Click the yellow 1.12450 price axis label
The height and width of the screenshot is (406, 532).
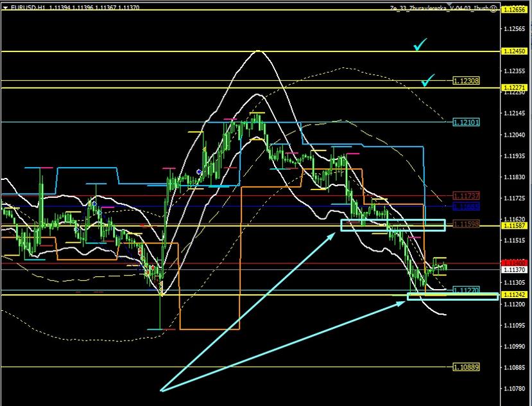(514, 51)
